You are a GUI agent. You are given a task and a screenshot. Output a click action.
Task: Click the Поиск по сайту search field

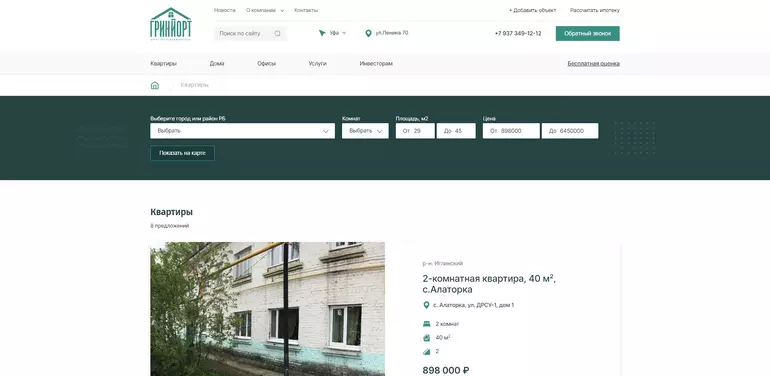click(250, 33)
